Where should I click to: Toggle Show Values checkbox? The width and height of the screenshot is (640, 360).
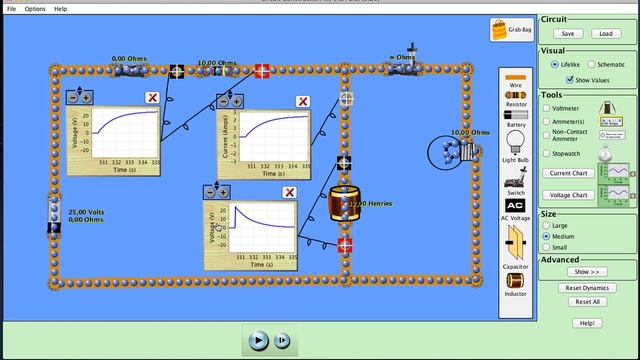(570, 80)
